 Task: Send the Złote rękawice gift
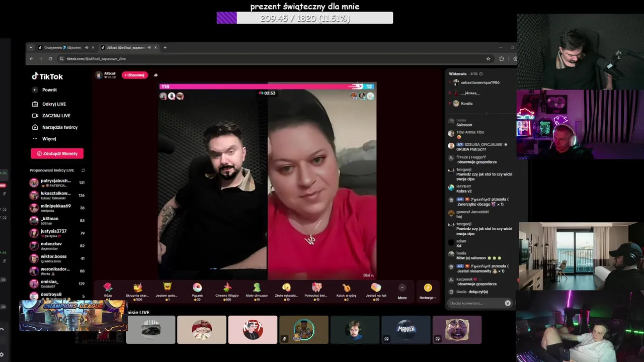click(x=286, y=290)
